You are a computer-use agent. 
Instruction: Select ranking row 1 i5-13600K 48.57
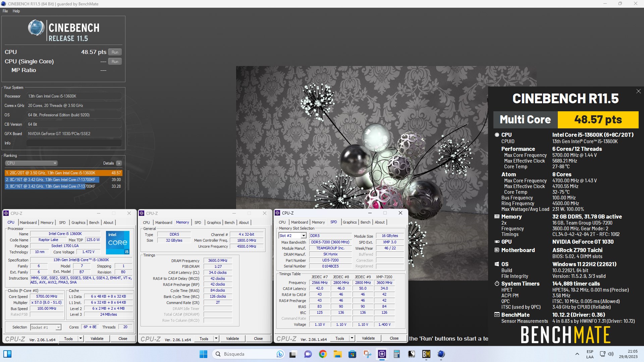pos(63,173)
